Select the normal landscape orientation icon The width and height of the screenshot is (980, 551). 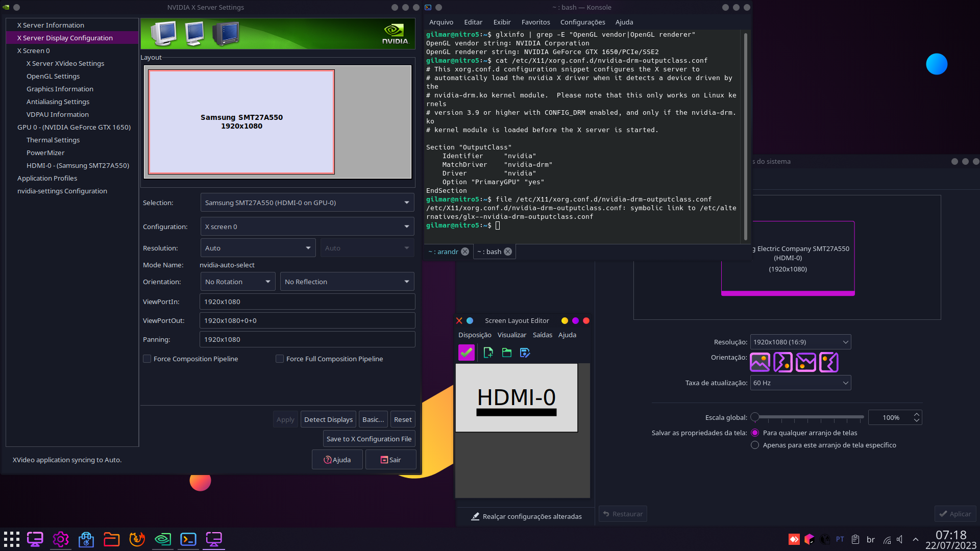click(759, 362)
